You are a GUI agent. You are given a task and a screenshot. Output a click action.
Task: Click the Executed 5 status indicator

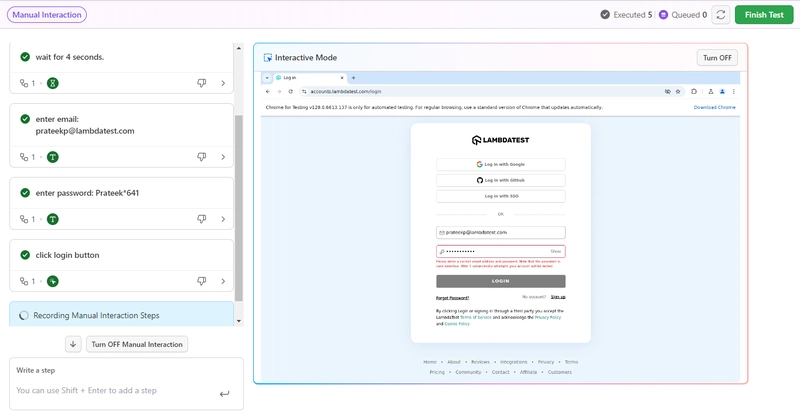[x=626, y=15]
